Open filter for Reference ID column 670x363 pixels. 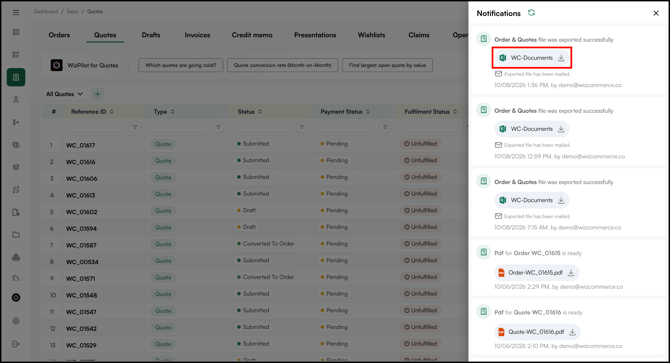pos(135,127)
